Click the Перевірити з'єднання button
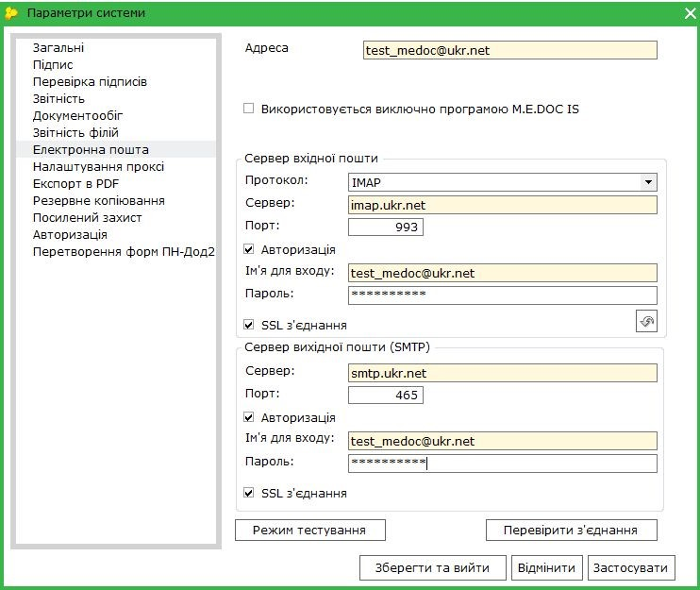This screenshot has height=590, width=700. pos(571,531)
